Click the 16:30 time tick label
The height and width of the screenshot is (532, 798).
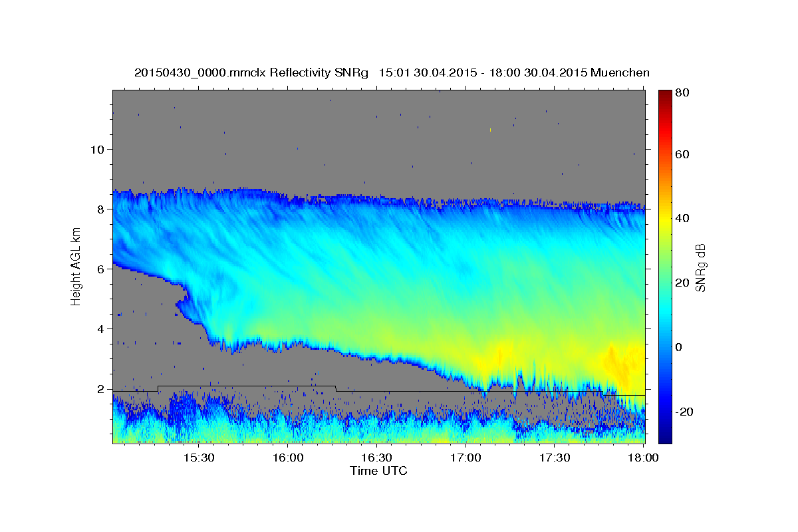pos(376,458)
